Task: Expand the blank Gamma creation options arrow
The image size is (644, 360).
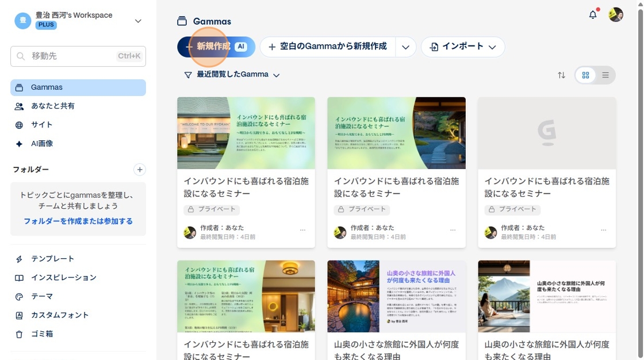Action: [x=406, y=47]
